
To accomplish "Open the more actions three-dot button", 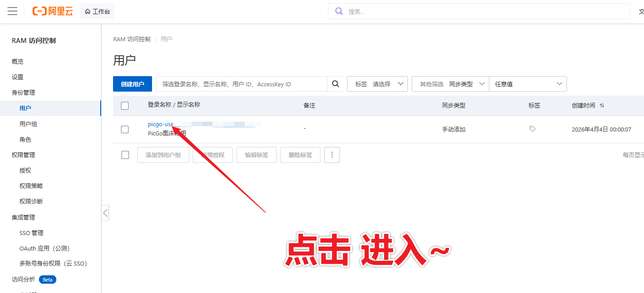I will [x=332, y=155].
